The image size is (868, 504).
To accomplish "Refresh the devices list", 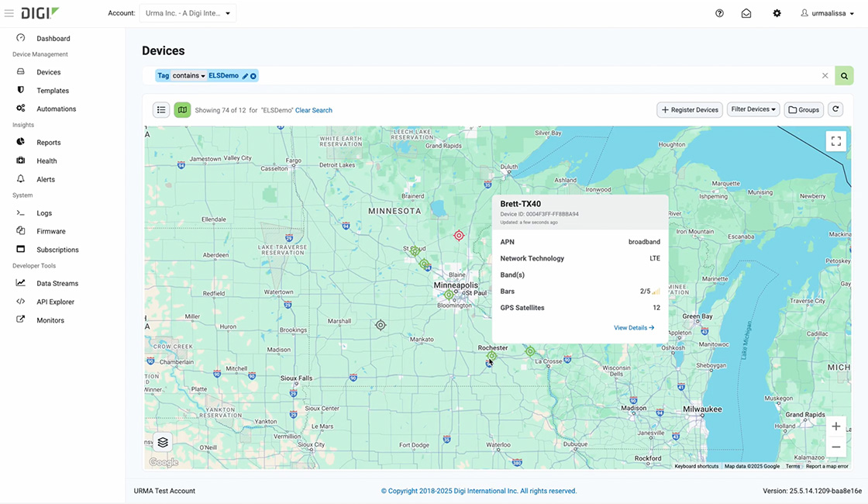I will (835, 109).
